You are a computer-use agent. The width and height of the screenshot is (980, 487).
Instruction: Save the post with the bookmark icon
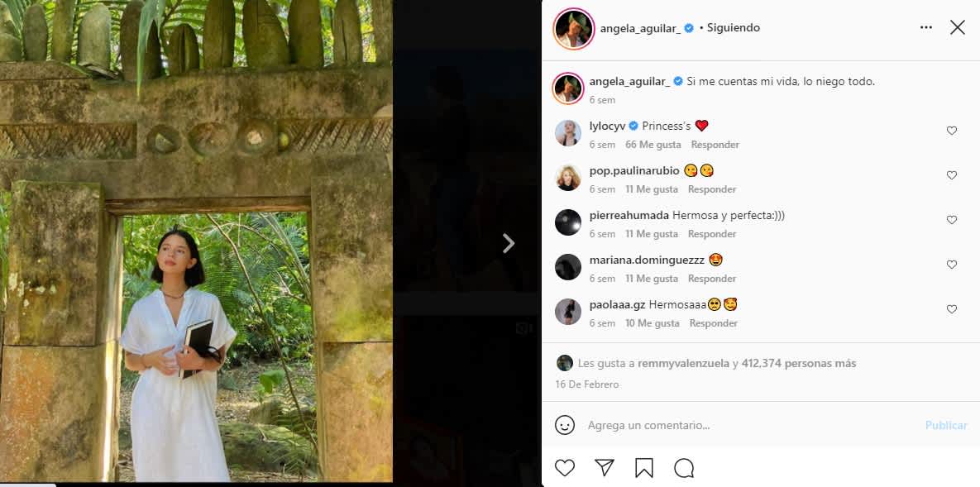644,468
